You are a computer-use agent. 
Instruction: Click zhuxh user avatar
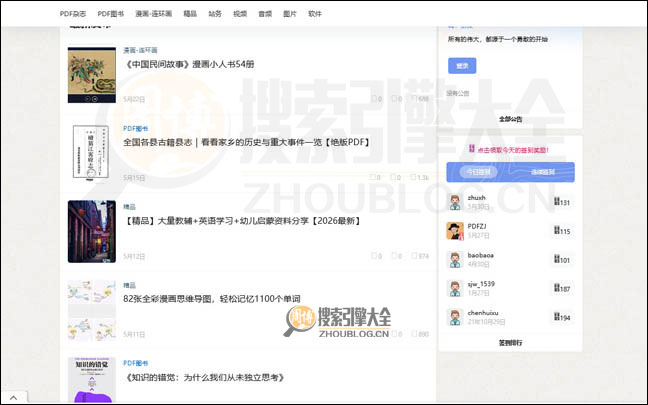(x=455, y=202)
